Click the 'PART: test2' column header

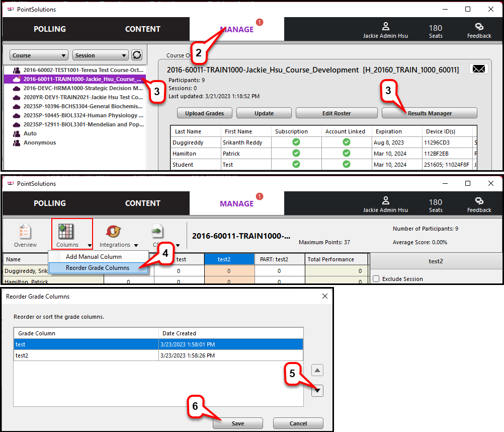[280, 259]
